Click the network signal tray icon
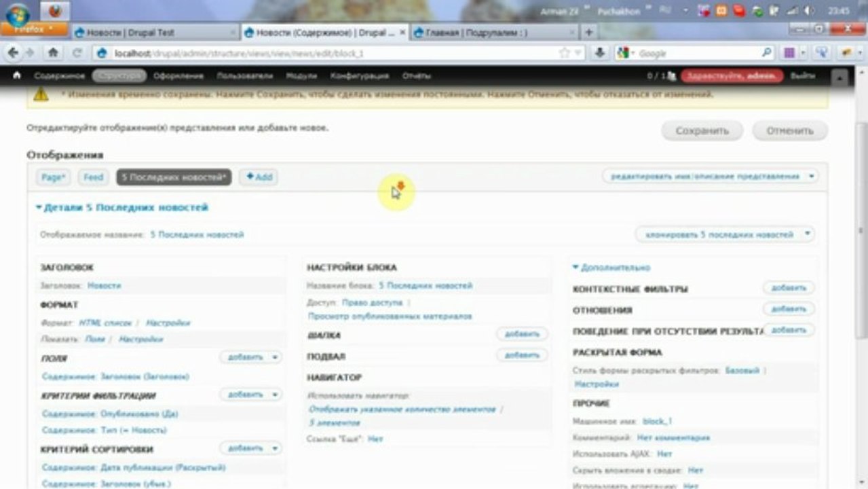This screenshot has width=868, height=489. tap(791, 12)
